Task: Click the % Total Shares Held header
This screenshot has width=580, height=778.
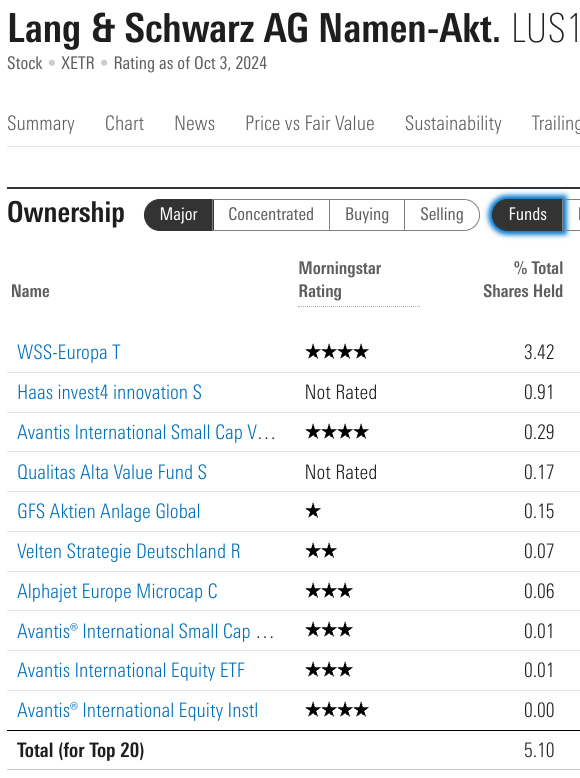Action: (523, 279)
